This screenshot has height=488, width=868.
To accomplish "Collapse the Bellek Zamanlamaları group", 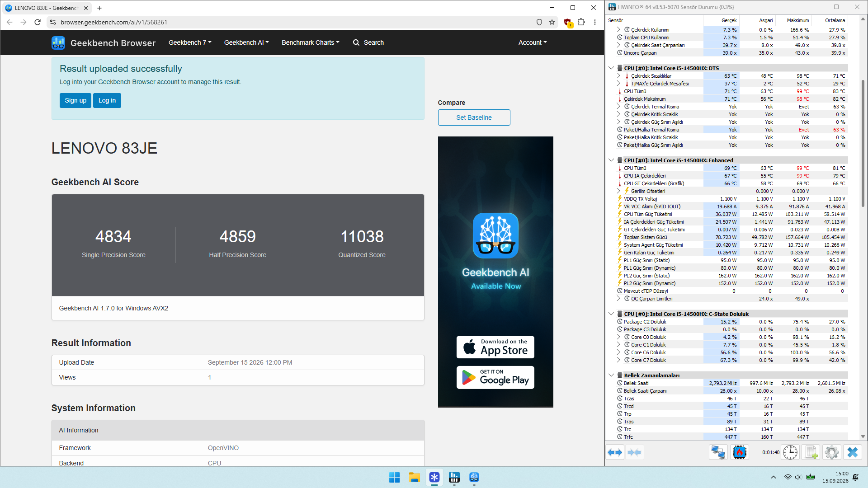I will tap(611, 375).
